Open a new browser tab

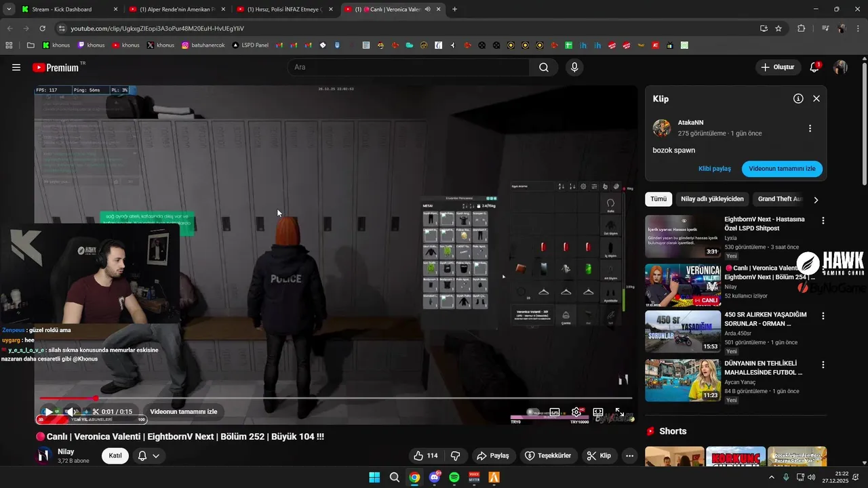[x=454, y=9]
